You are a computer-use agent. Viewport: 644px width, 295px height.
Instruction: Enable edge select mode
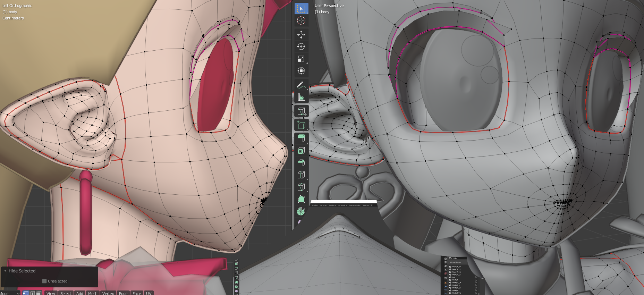pyautogui.click(x=32, y=293)
